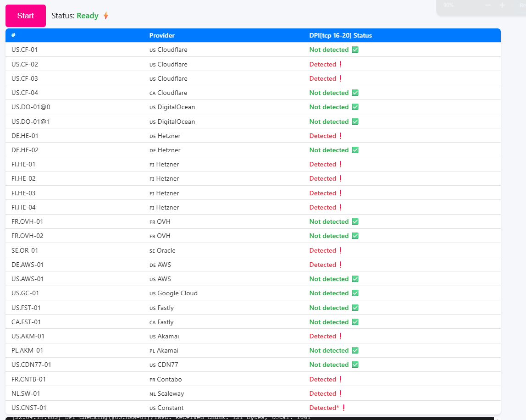Click the lightning bolt icon beside Ready

tap(105, 16)
